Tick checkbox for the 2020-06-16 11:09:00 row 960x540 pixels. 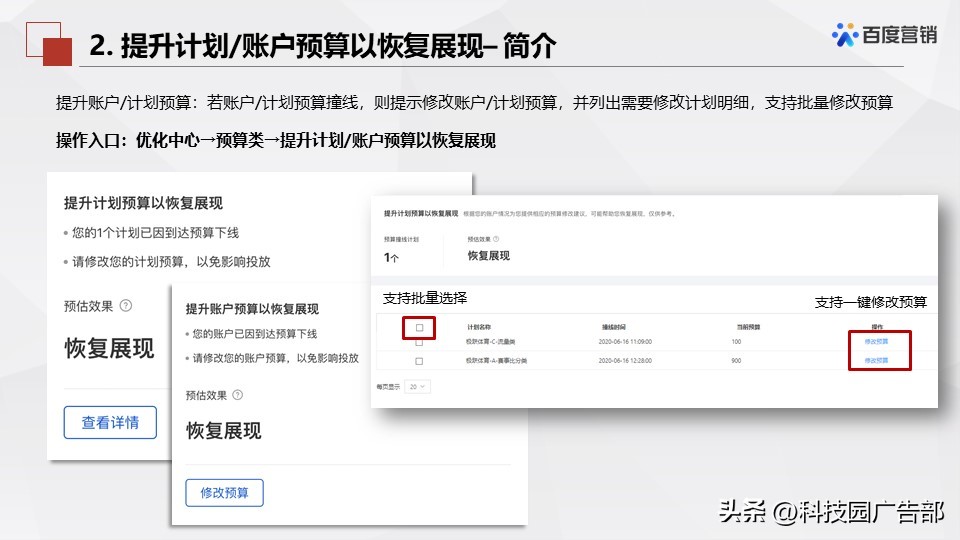[419, 343]
